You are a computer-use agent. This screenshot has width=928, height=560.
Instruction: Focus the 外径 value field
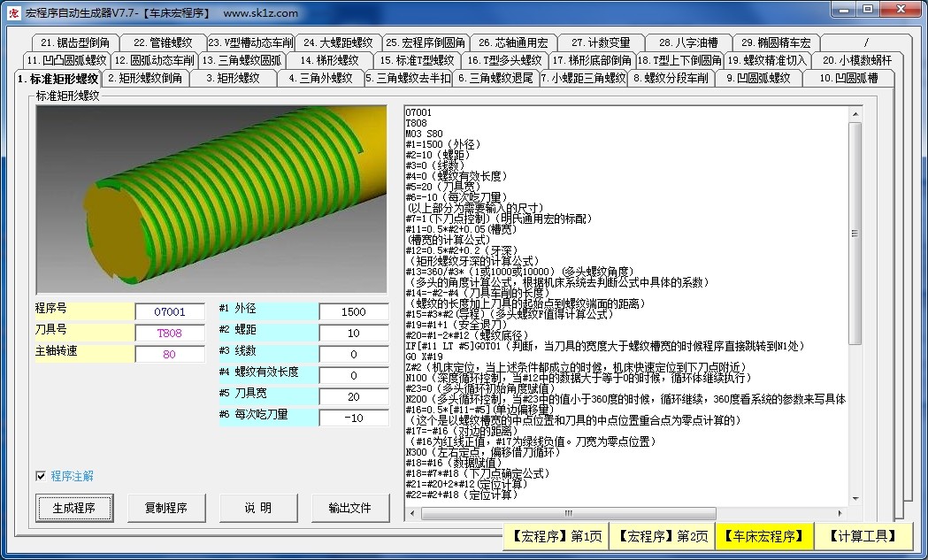coord(354,312)
